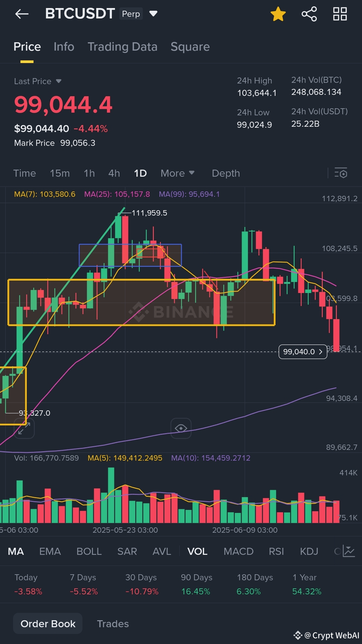
Task: Open the Square tab
Action: [x=190, y=47]
